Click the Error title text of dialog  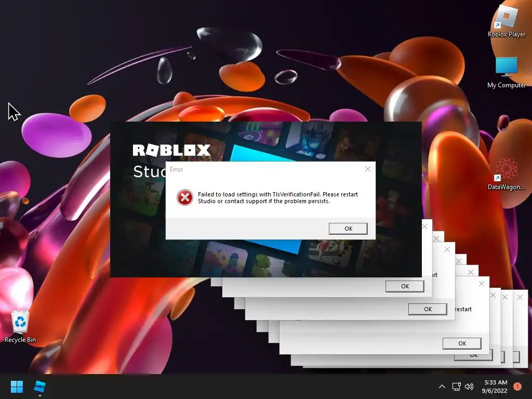tap(177, 169)
